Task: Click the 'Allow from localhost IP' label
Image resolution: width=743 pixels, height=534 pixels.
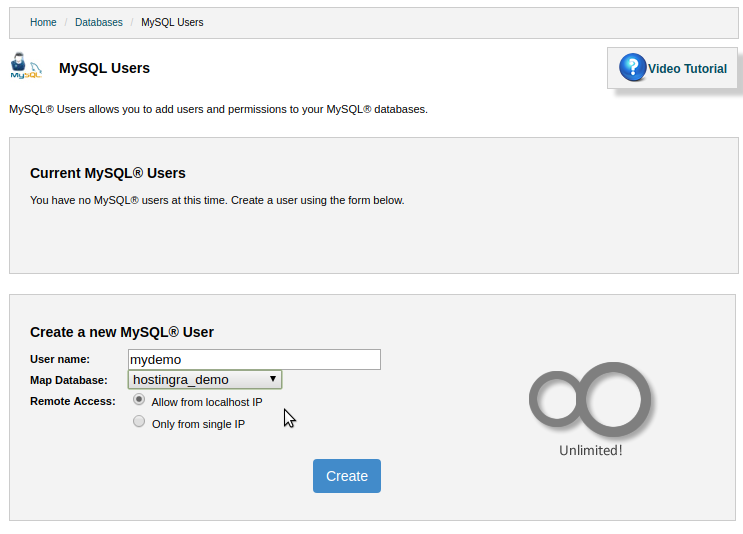Action: click(207, 402)
